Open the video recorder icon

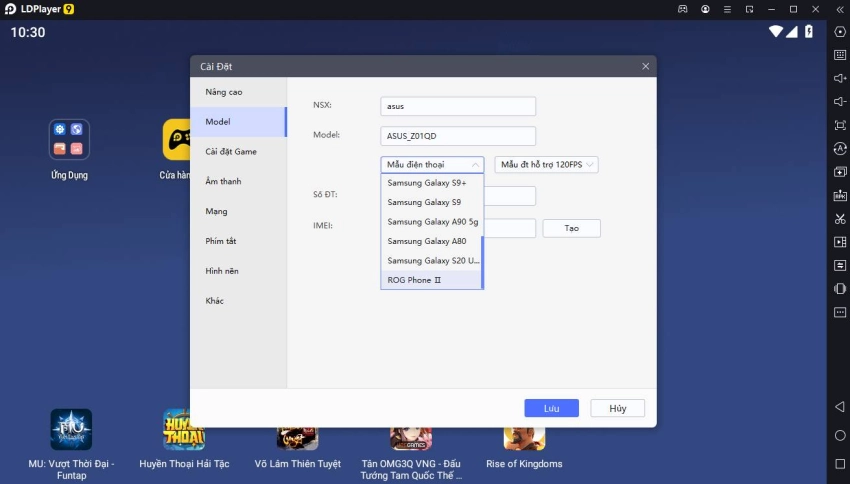(x=840, y=242)
